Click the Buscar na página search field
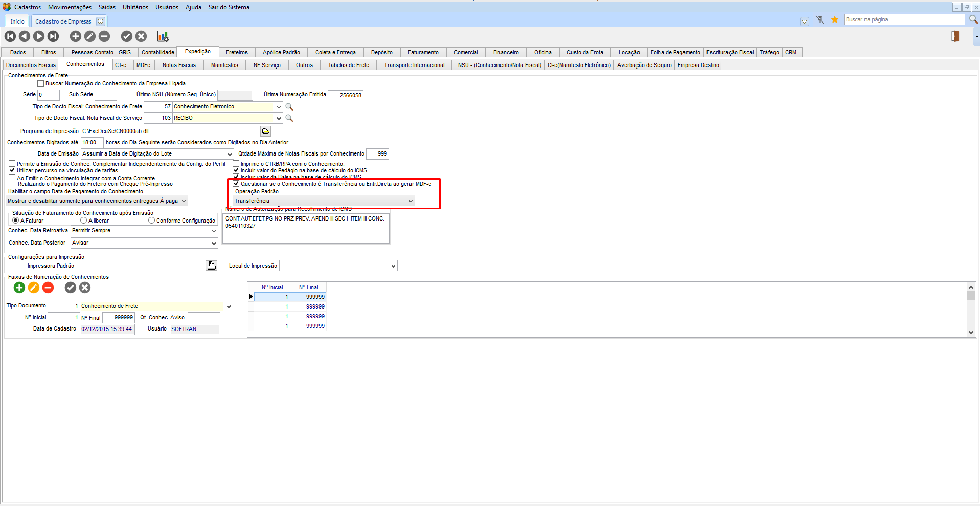Viewport: 980px width, 506px height. click(x=904, y=19)
